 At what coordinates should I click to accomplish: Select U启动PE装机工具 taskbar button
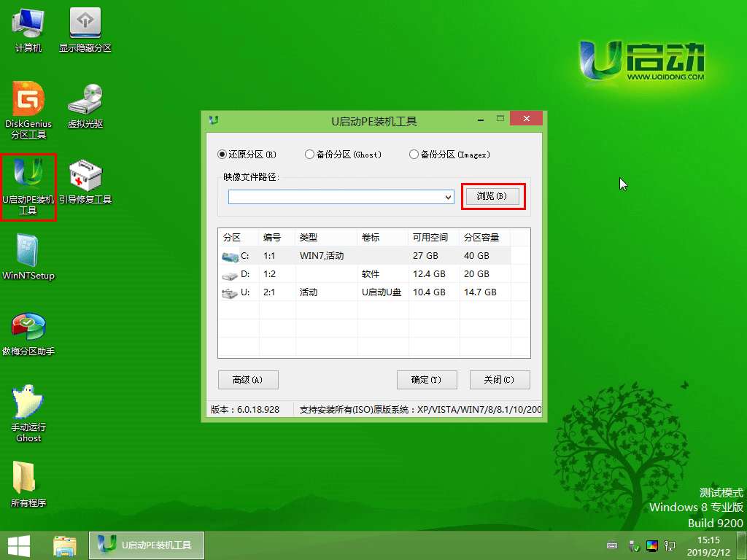coord(147,545)
